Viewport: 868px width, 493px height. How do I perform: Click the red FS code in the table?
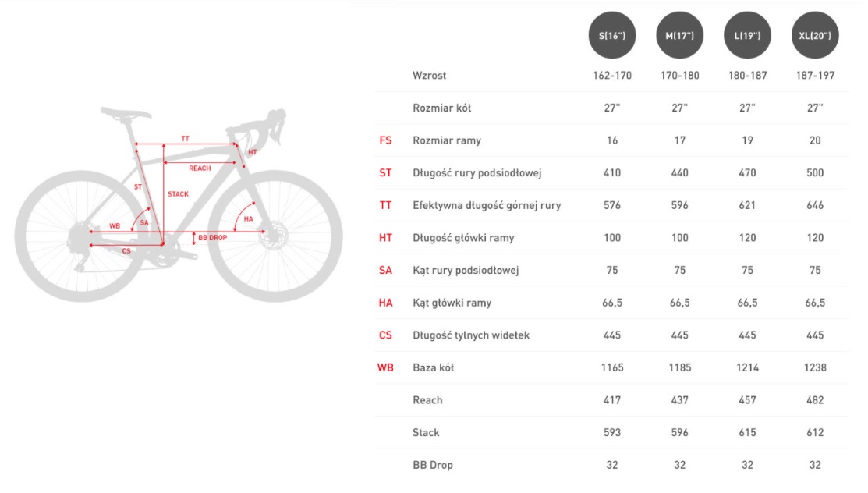(x=385, y=140)
